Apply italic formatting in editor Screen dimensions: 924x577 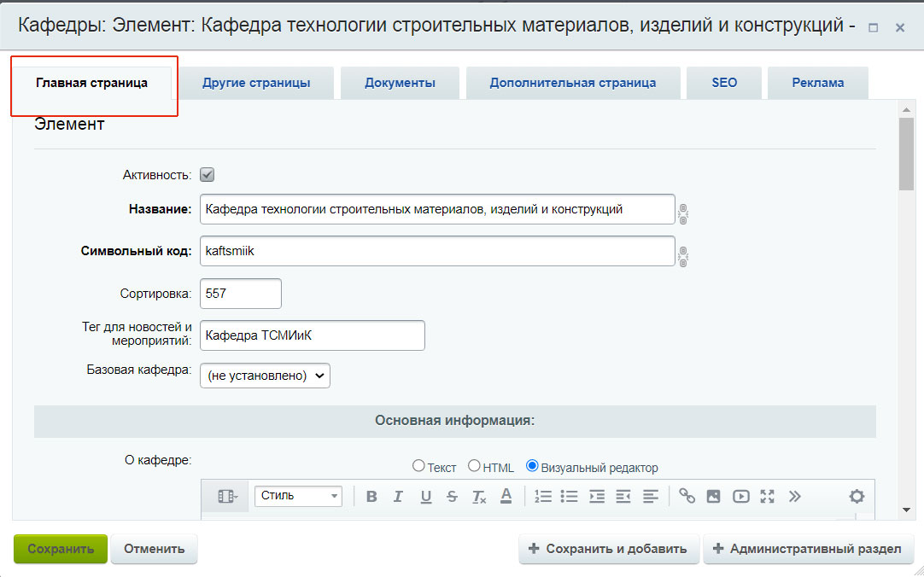tap(398, 496)
